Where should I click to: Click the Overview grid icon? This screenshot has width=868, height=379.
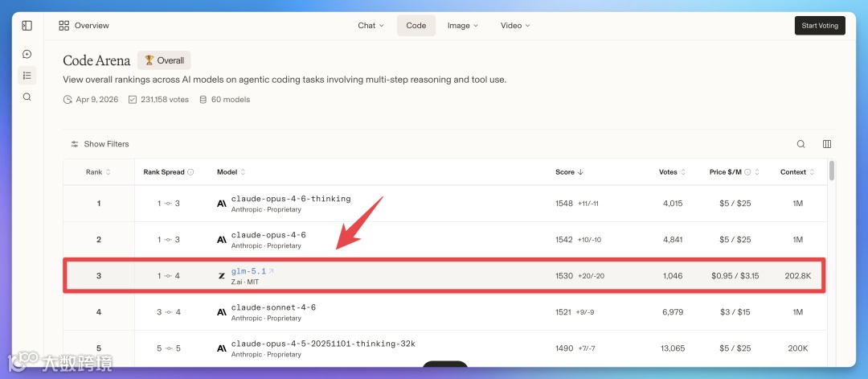64,26
